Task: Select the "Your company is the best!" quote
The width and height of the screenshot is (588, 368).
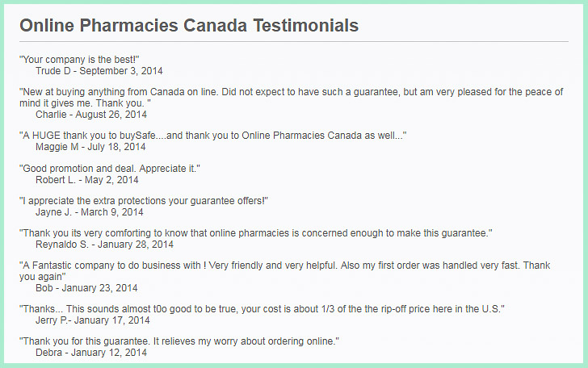Action: click(x=79, y=60)
